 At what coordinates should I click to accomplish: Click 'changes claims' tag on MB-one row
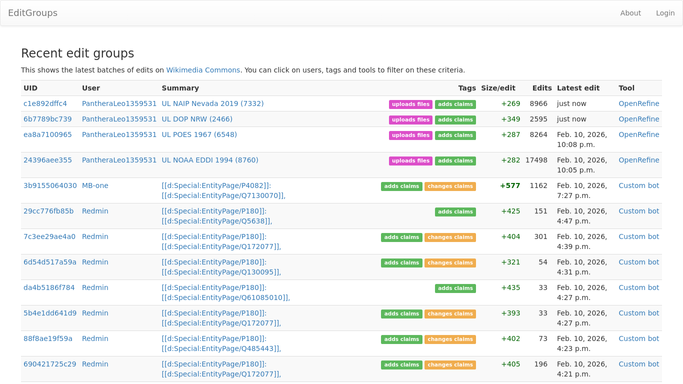pyautogui.click(x=450, y=186)
